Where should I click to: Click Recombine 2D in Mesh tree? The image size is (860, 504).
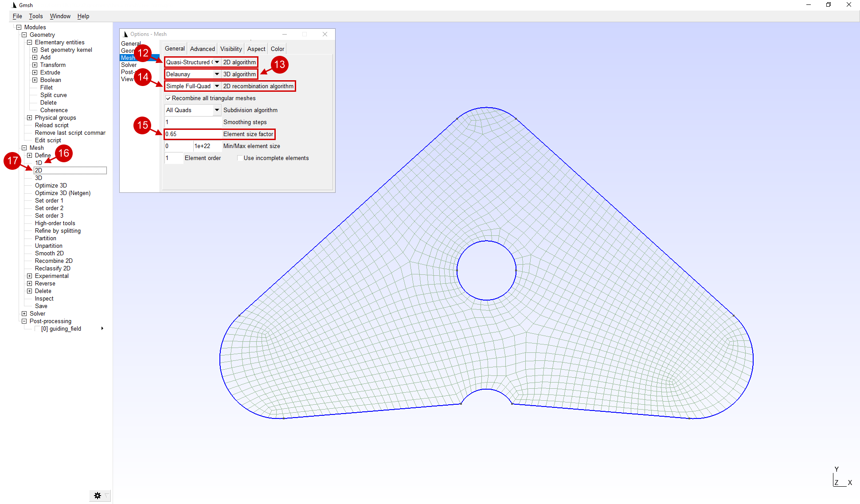54,261
